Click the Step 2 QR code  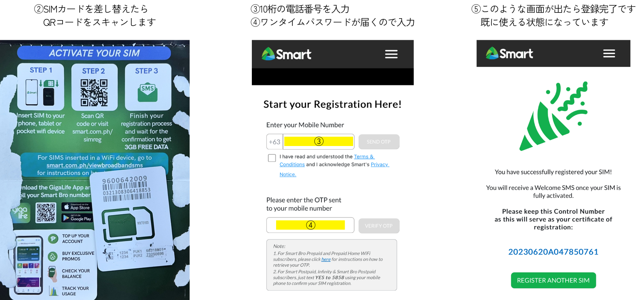(94, 93)
